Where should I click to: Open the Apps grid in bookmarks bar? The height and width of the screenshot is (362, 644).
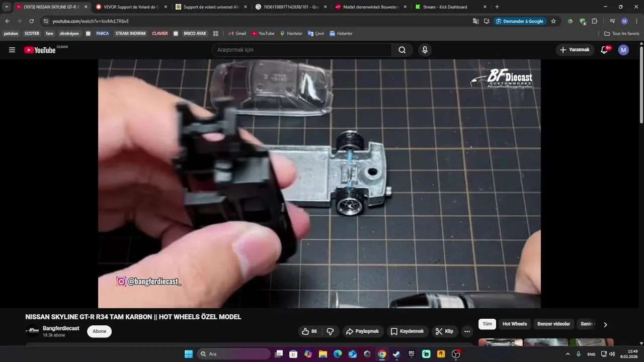click(216, 34)
